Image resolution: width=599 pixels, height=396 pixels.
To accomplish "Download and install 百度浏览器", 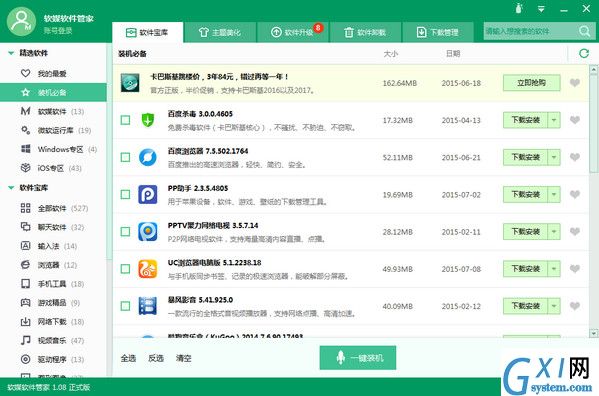I will (x=525, y=157).
